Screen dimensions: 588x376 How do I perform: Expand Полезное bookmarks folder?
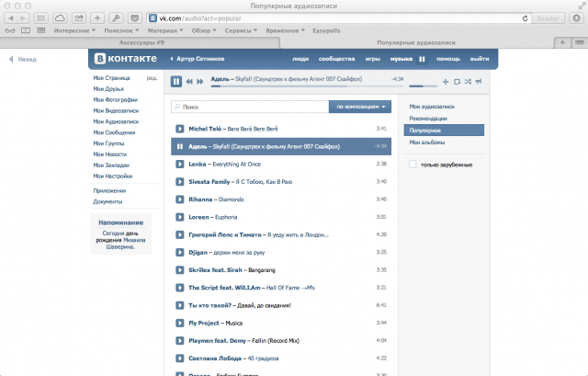click(121, 30)
